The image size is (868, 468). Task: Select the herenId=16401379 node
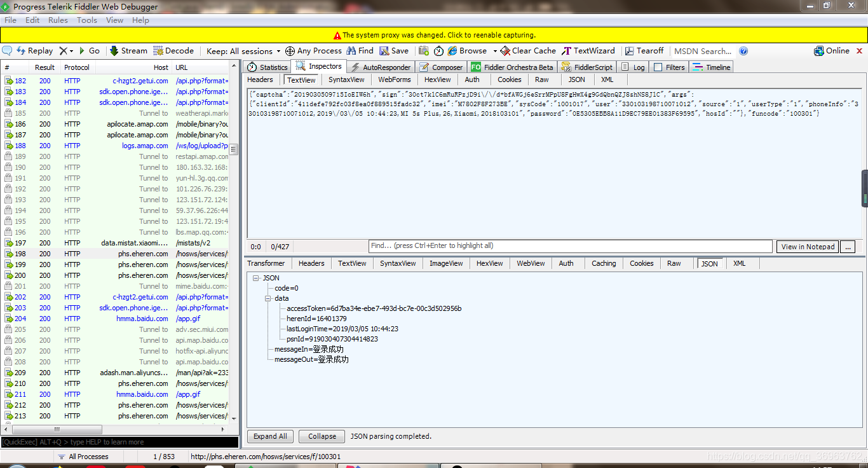316,319
